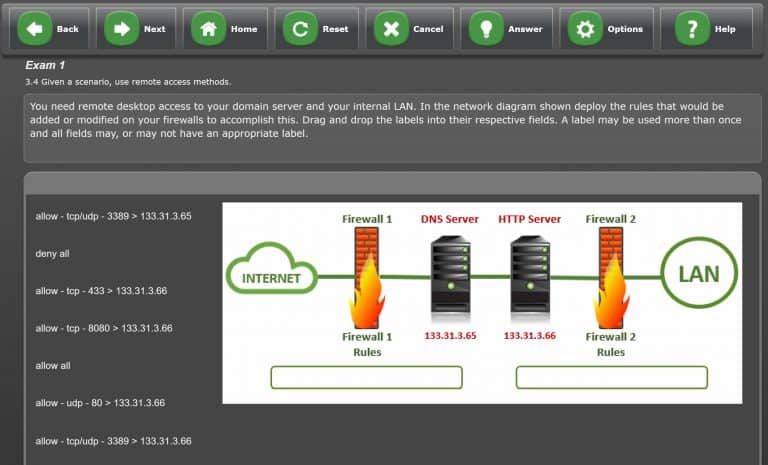Show the answer via lightbulb icon
This screenshot has height=465, width=768.
(x=486, y=29)
